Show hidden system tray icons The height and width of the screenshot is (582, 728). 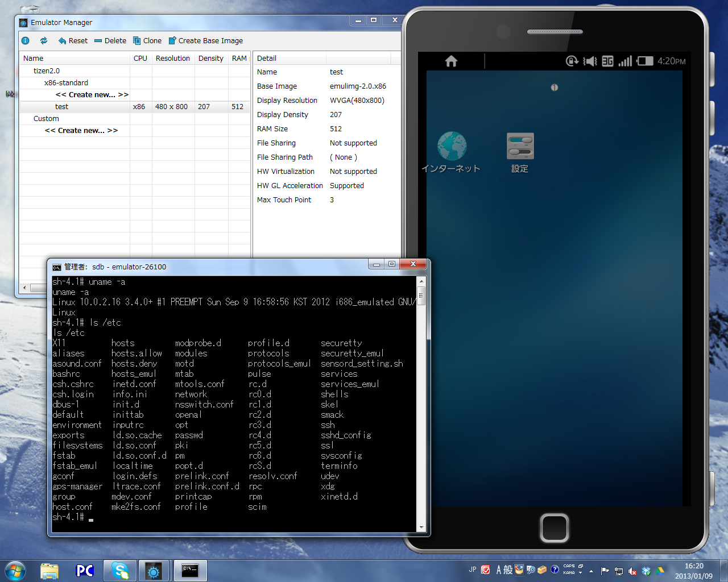pyautogui.click(x=591, y=571)
